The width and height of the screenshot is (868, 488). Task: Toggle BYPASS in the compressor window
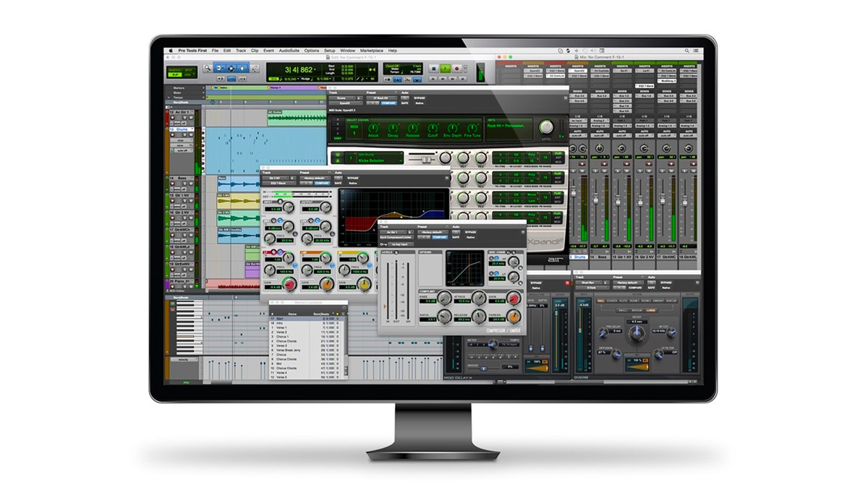471,232
